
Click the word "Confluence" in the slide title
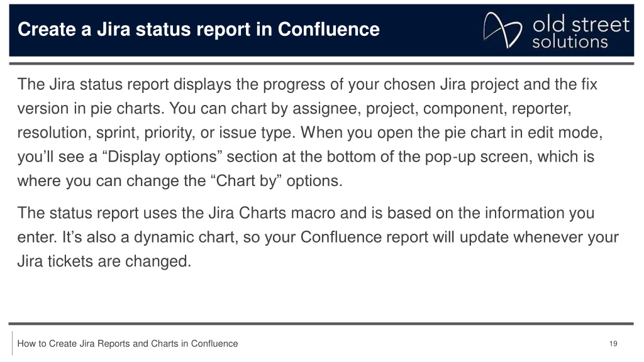click(328, 29)
